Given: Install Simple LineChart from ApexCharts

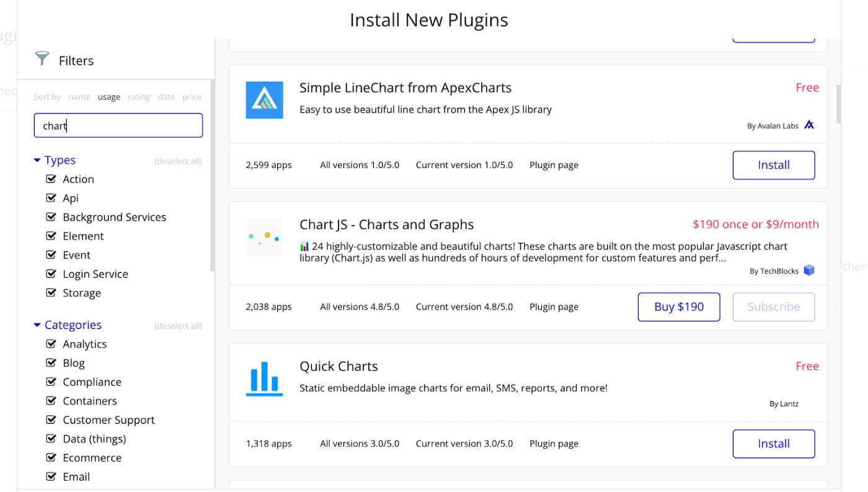Looking at the screenshot, I should 774,165.
